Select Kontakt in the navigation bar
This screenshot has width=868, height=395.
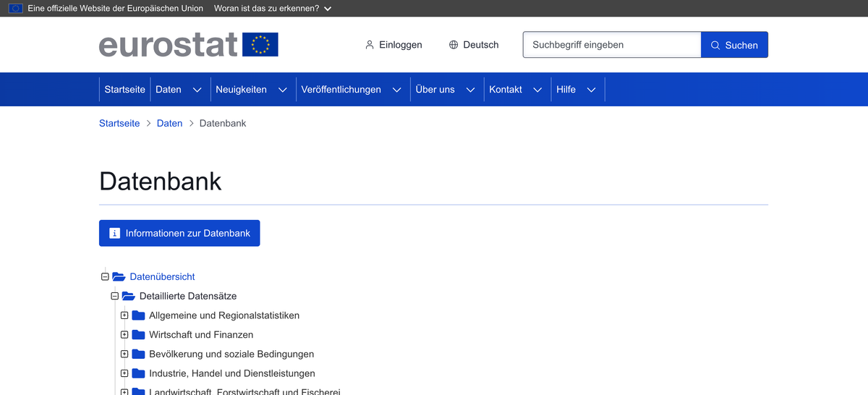(506, 90)
